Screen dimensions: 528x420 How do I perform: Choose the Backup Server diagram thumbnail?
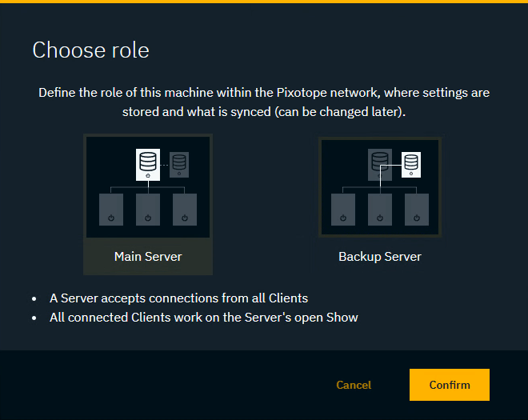coord(380,187)
